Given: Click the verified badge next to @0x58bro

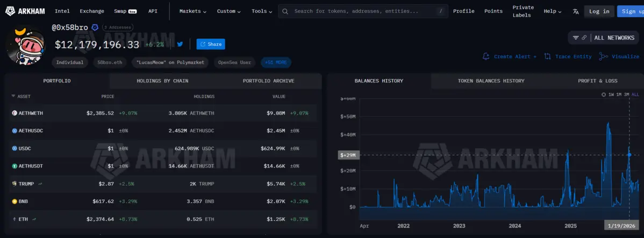Looking at the screenshot, I should (x=95, y=27).
